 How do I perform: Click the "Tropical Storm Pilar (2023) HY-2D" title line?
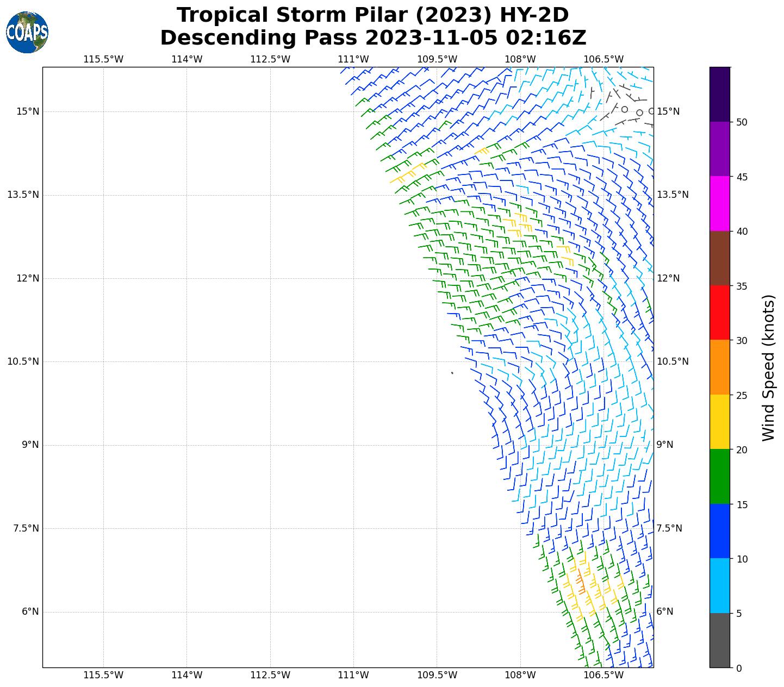coord(372,15)
